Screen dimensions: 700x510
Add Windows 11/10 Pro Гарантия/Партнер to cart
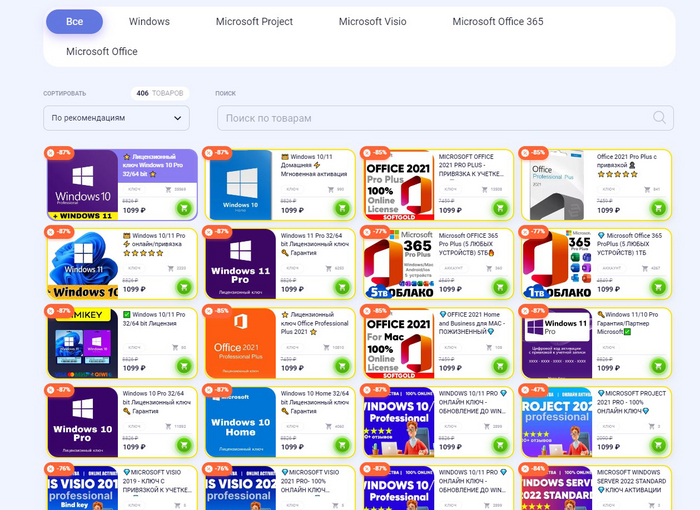point(658,366)
